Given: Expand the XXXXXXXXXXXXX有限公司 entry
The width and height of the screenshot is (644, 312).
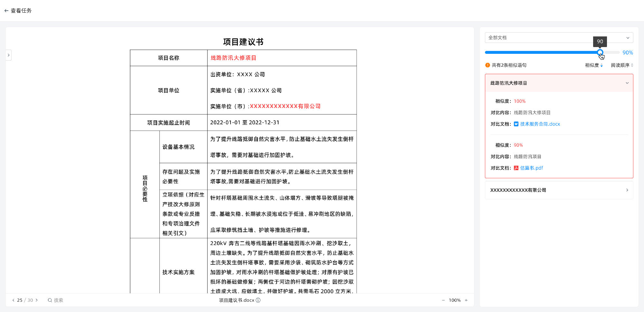Looking at the screenshot, I should click(627, 190).
